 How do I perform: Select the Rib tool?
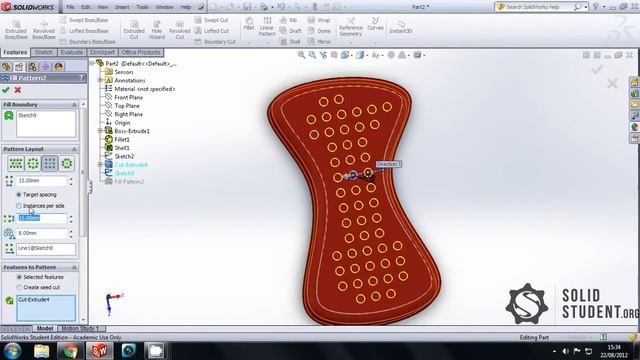[x=289, y=20]
